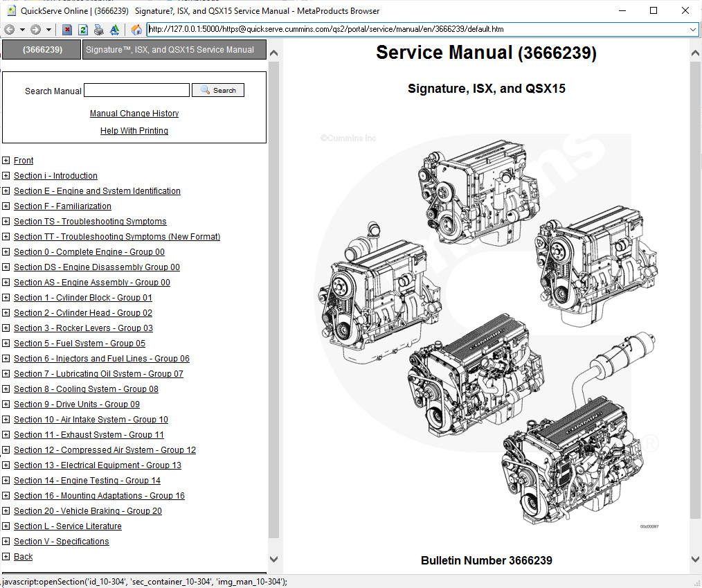
Task: Stop page loading with red X icon
Action: coord(67,30)
